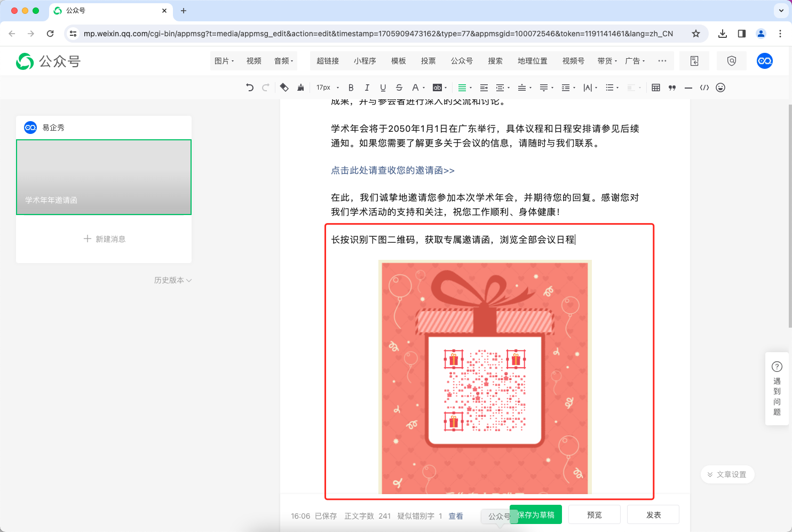This screenshot has height=532, width=792.
Task: Select the 学术年年邀请函 article thumbnail
Action: click(x=104, y=177)
